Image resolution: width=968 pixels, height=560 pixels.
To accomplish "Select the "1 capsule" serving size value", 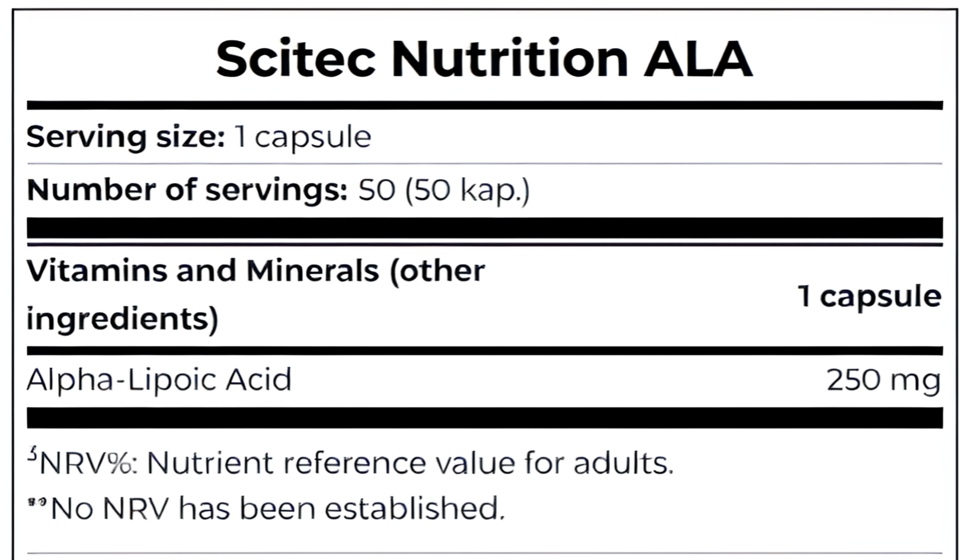I will [303, 137].
